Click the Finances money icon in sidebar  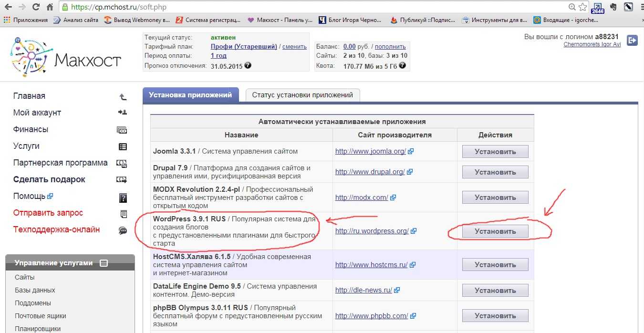122,130
